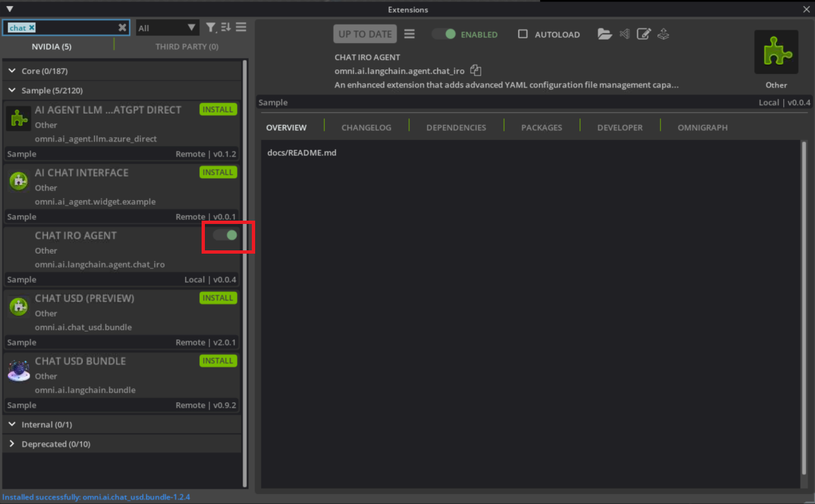Install the CHAT USD BUNDLE extension

coord(218,361)
